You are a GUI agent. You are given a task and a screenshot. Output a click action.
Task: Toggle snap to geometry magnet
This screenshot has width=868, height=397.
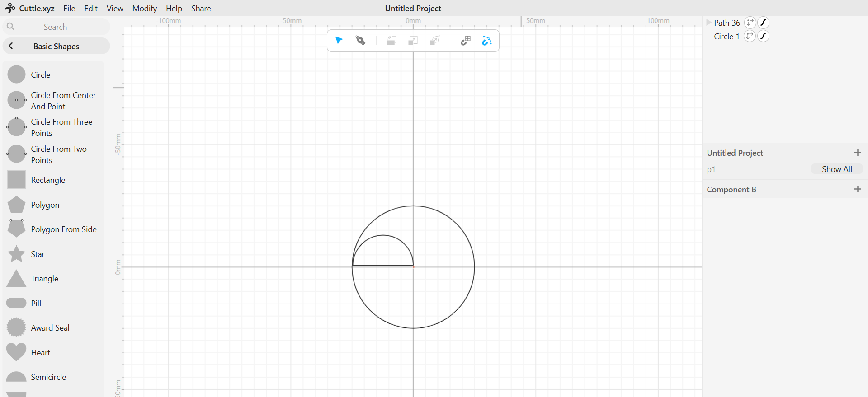(x=486, y=41)
